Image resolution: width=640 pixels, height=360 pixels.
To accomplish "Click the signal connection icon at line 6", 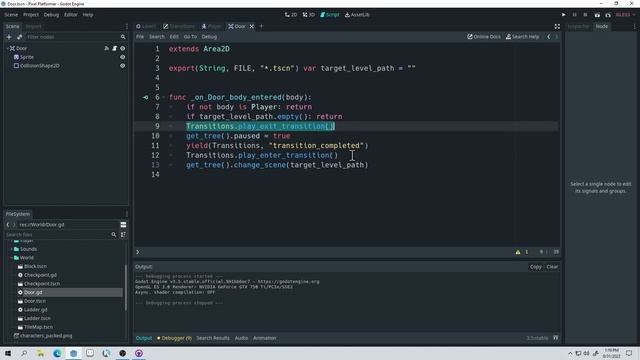I will coord(145,97).
